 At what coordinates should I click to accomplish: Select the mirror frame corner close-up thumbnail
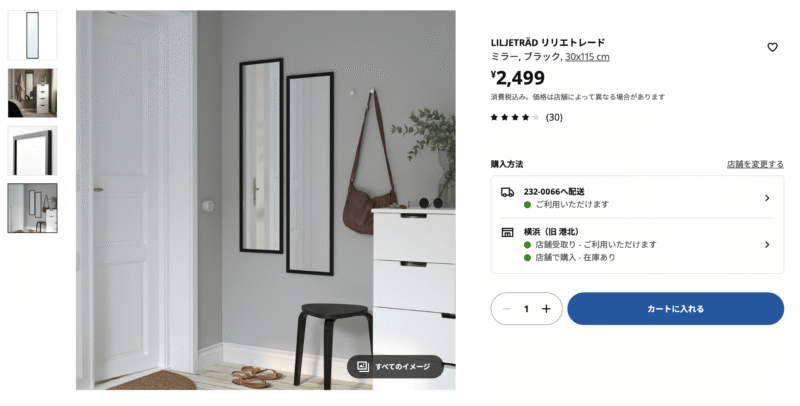click(x=32, y=150)
